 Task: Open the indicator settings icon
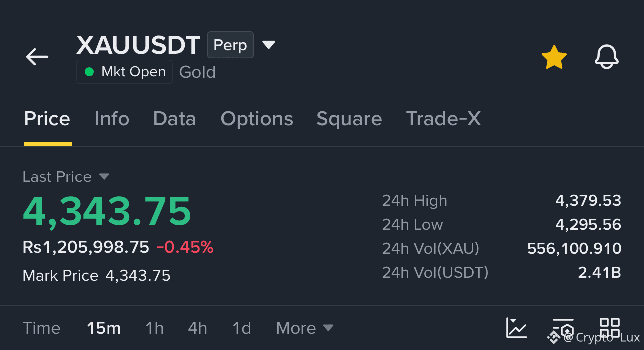(x=563, y=328)
